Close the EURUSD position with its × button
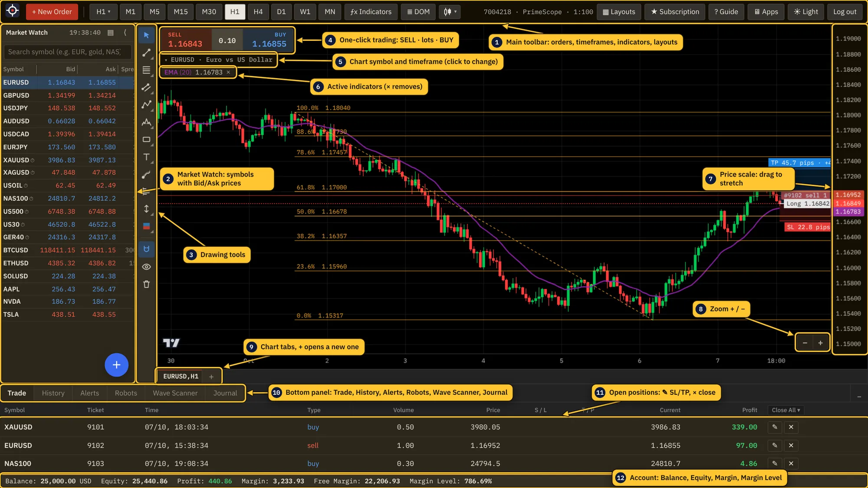868x488 pixels. point(791,445)
